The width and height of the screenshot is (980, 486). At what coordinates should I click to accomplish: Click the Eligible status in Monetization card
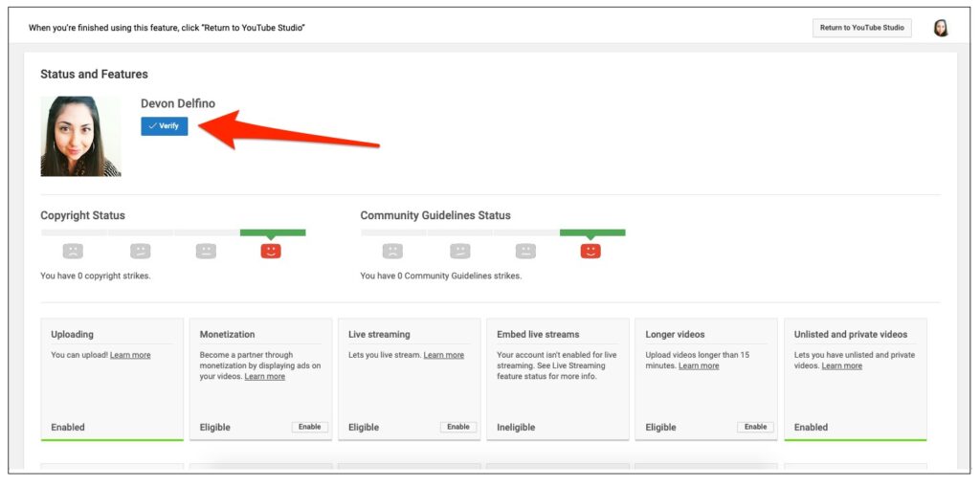(215, 428)
